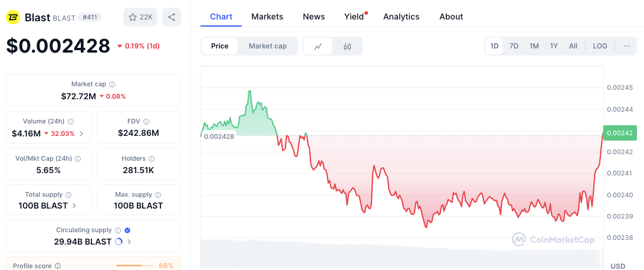Toggle the chart to Price view
This screenshot has width=644, height=270.
(x=219, y=46)
